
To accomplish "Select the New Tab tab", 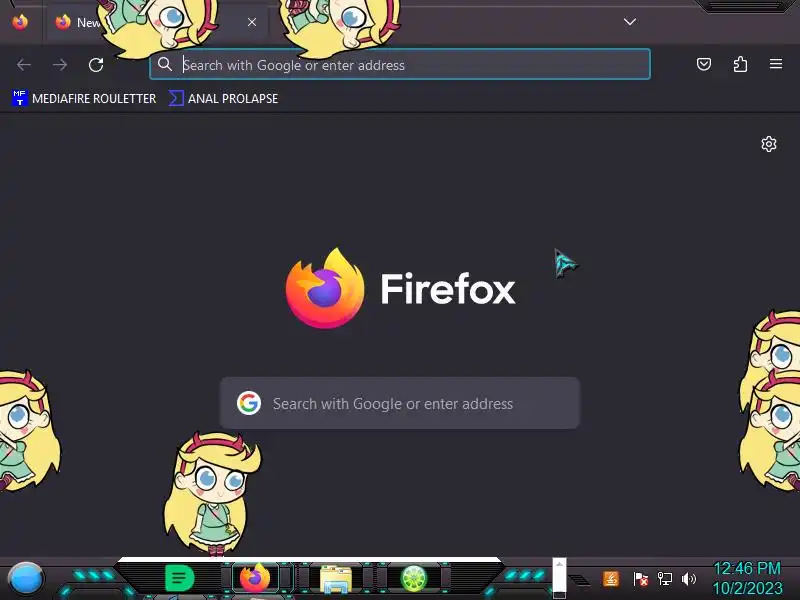I will pyautogui.click(x=157, y=22).
